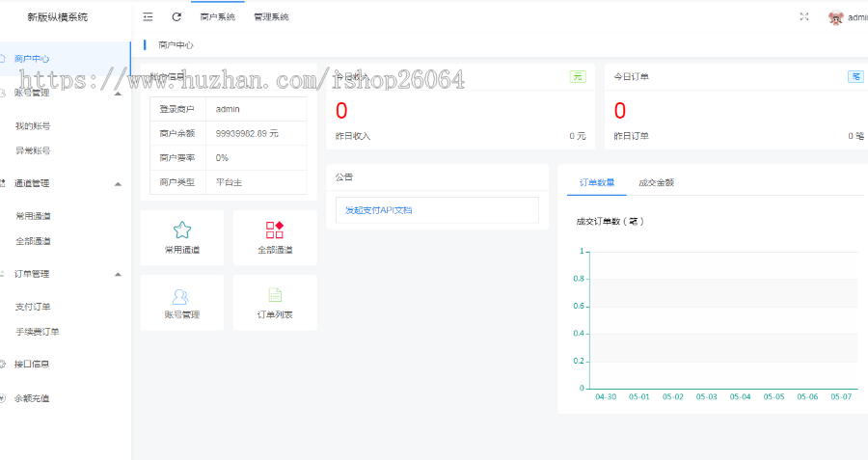Screen dimensions: 868x460
Task: Switch to the 管理系统 top tab
Action: pyautogui.click(x=271, y=17)
